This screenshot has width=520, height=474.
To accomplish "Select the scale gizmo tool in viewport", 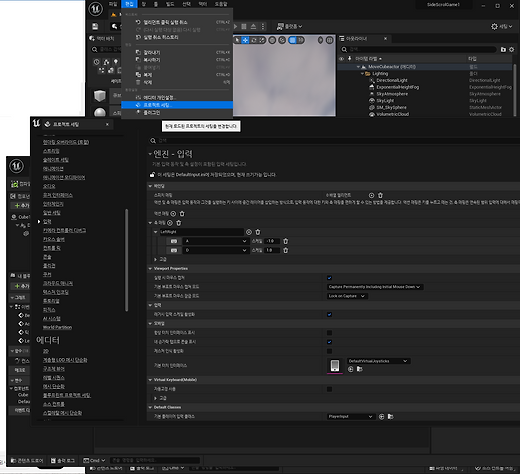I will pyautogui.click(x=262, y=40).
